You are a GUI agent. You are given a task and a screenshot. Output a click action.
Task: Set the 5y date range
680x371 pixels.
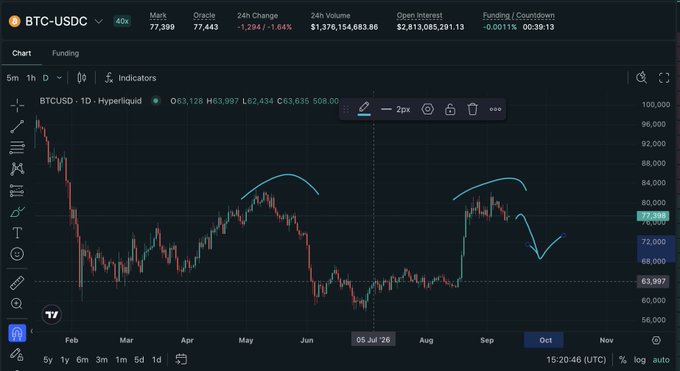[x=48, y=360]
